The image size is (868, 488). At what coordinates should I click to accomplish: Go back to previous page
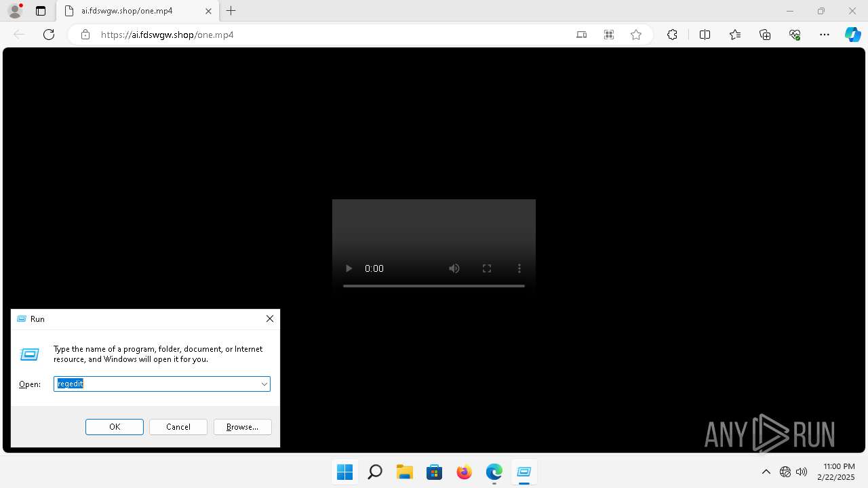coord(19,35)
